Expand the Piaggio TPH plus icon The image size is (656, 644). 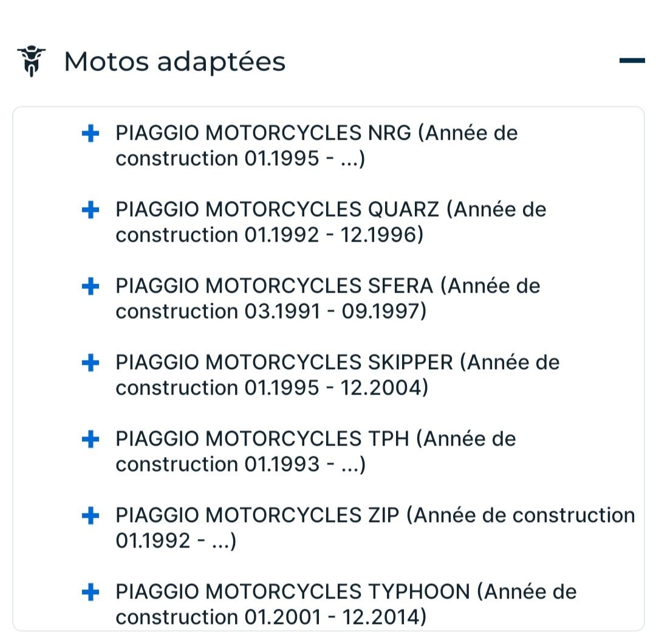click(x=91, y=439)
